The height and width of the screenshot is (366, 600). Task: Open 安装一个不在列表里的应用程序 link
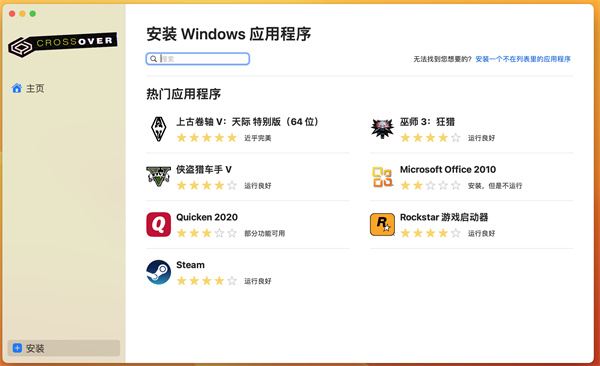[x=523, y=59]
